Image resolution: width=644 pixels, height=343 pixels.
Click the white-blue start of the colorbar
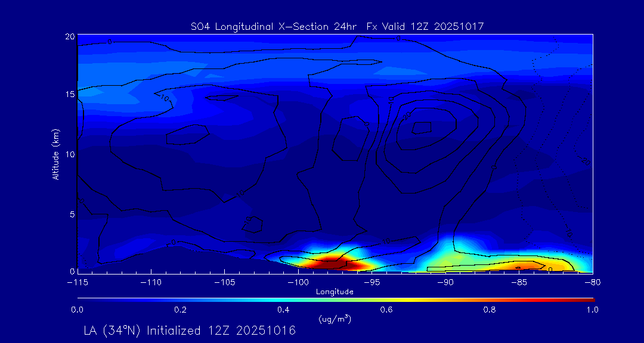pos(80,298)
